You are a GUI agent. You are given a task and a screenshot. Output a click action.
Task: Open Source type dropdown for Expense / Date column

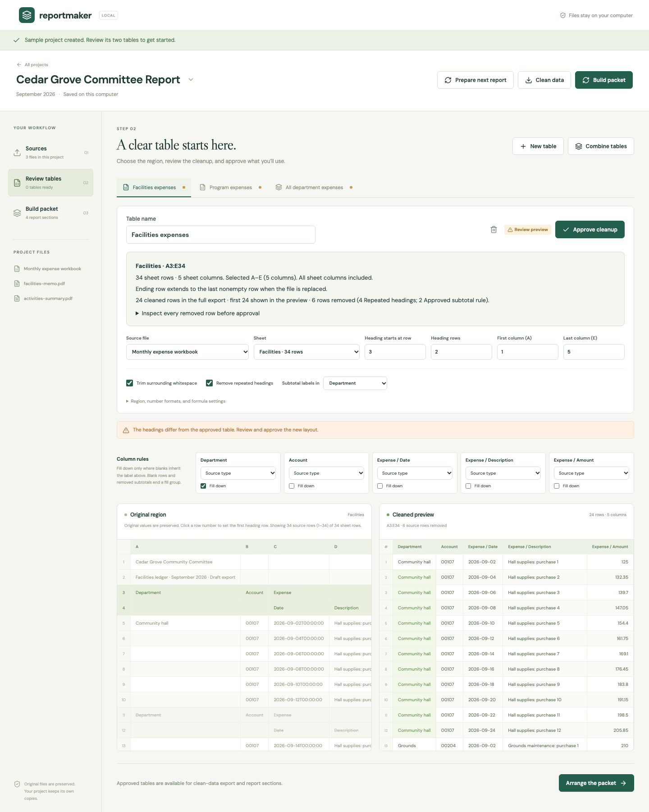point(415,473)
